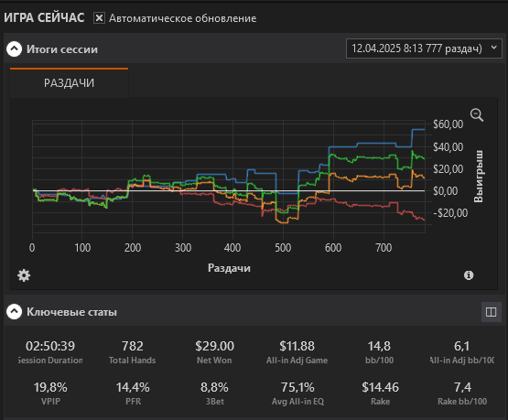
Task: Zoom out the graph with magnifier icon
Action: [x=477, y=115]
